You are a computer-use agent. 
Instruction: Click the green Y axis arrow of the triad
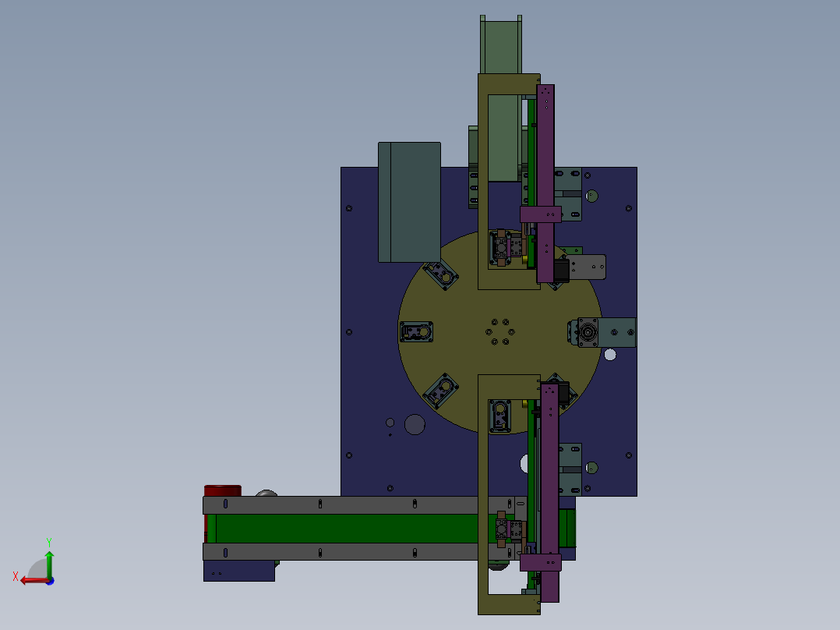49,564
